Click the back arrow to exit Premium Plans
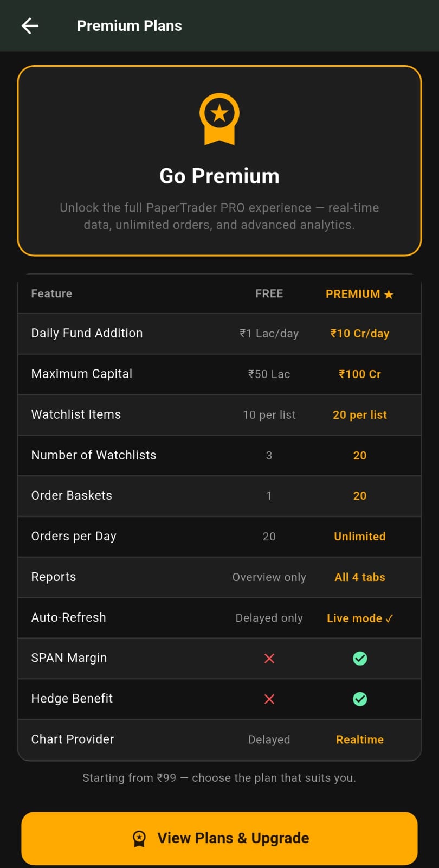Screen dimensions: 439x868 tap(30, 25)
